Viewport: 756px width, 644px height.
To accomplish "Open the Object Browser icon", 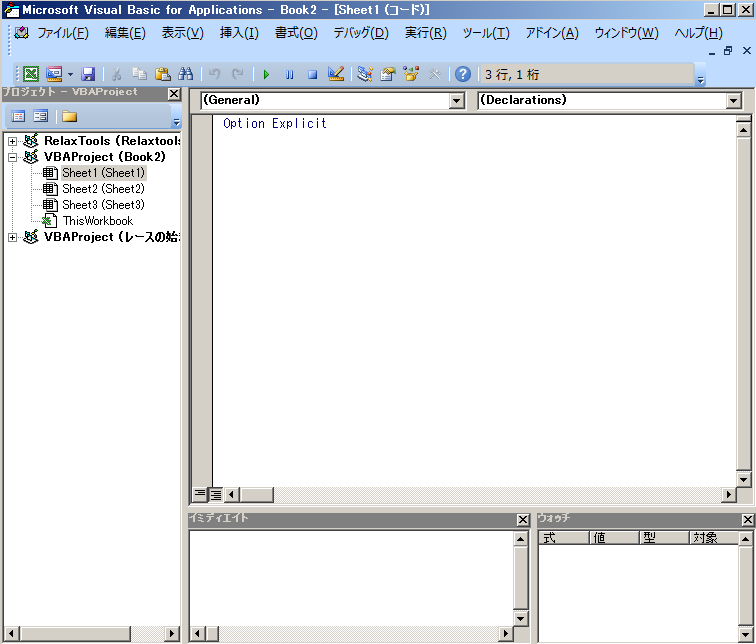I will point(411,74).
